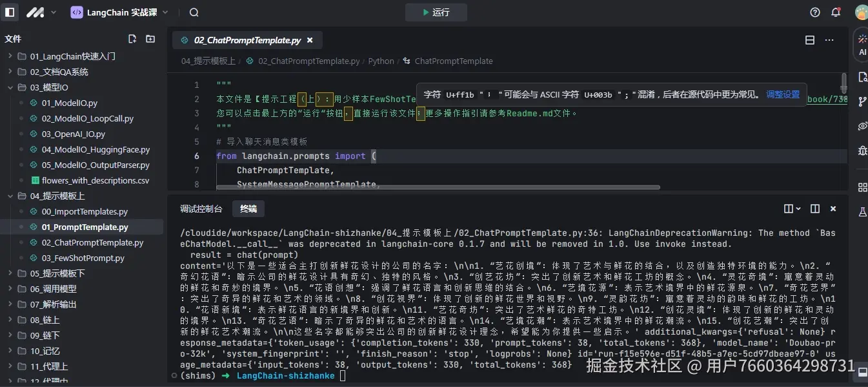Open the debug (bug) panel icon
Viewport: 868px width, 387px height.
tap(862, 151)
